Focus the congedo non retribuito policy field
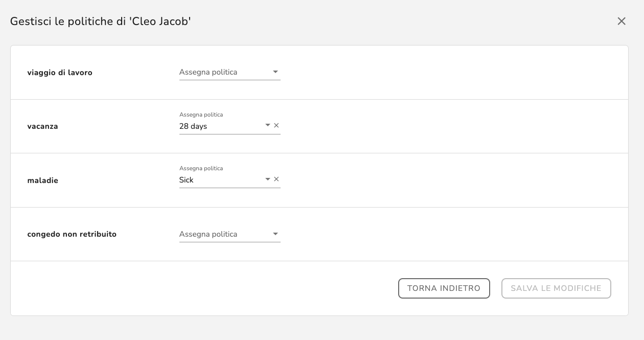 pyautogui.click(x=223, y=234)
